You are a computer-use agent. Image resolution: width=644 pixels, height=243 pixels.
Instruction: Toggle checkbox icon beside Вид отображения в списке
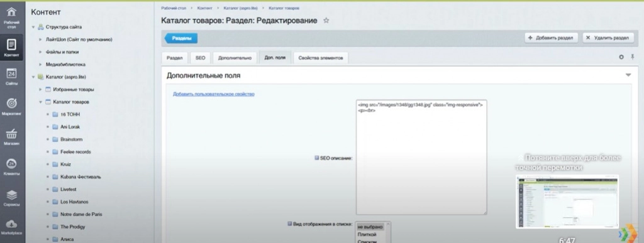(289, 224)
